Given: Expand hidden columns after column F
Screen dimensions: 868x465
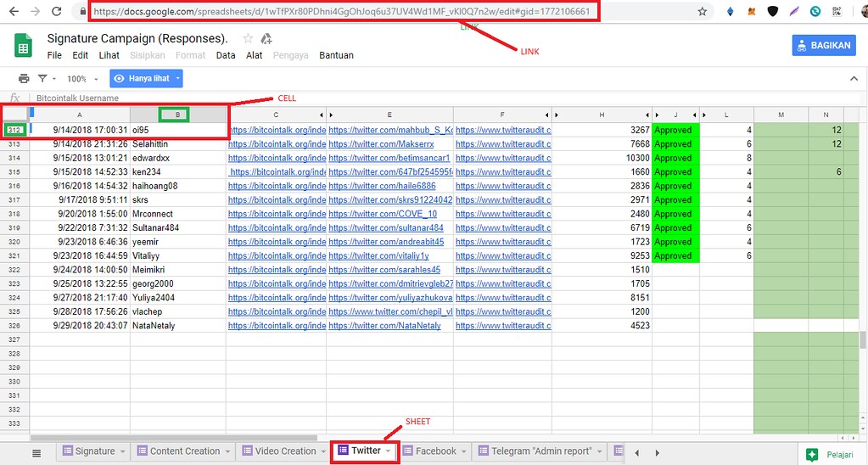Looking at the screenshot, I should click(x=547, y=115).
